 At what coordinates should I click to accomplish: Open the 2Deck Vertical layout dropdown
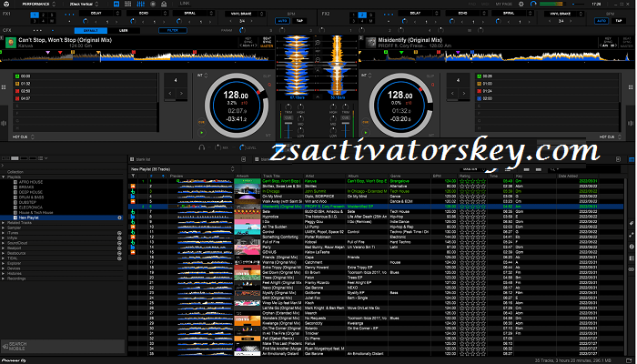(x=84, y=4)
